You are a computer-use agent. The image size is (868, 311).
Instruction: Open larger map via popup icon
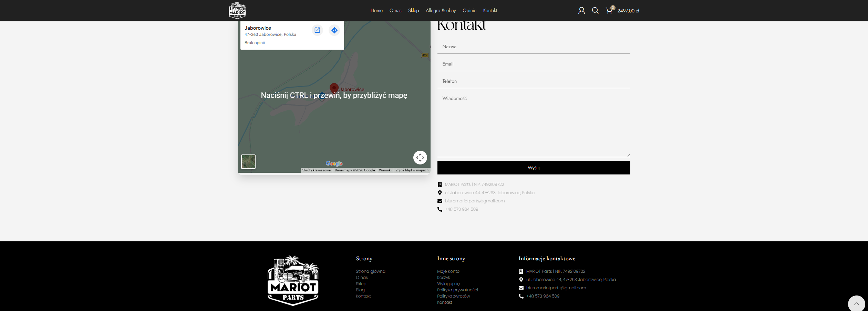(317, 30)
